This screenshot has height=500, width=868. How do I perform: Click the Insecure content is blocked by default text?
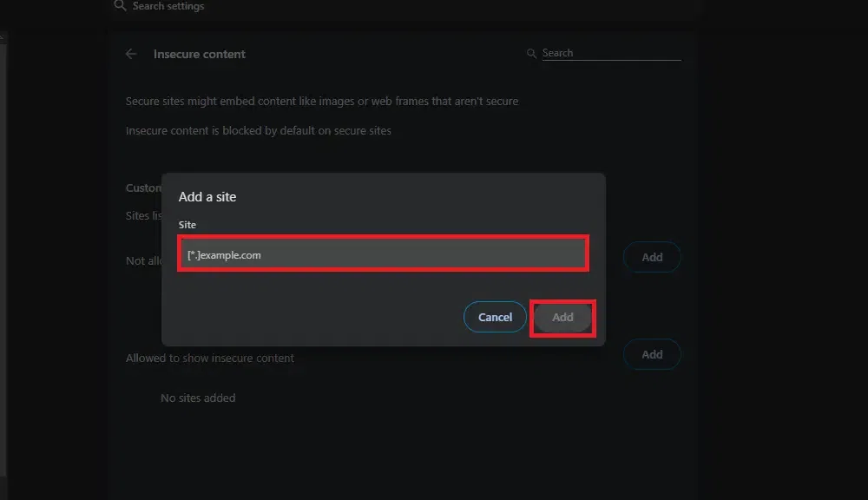point(259,131)
